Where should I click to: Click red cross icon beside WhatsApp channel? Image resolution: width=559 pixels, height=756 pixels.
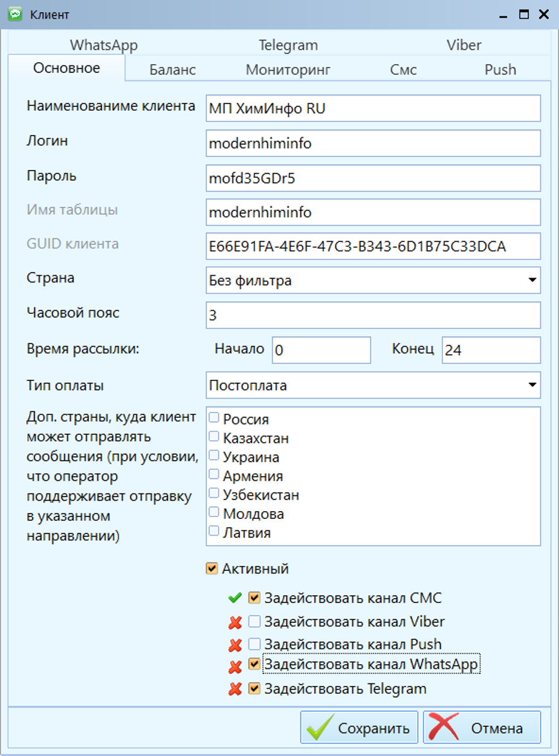coord(235,667)
